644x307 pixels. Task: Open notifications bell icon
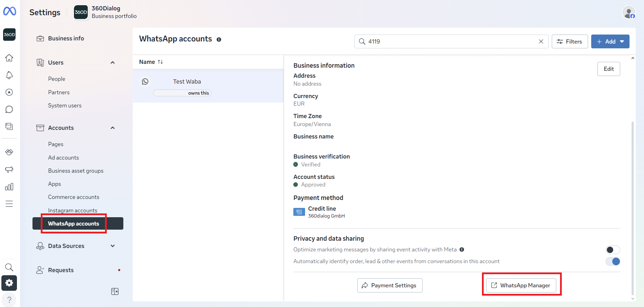tap(9, 75)
